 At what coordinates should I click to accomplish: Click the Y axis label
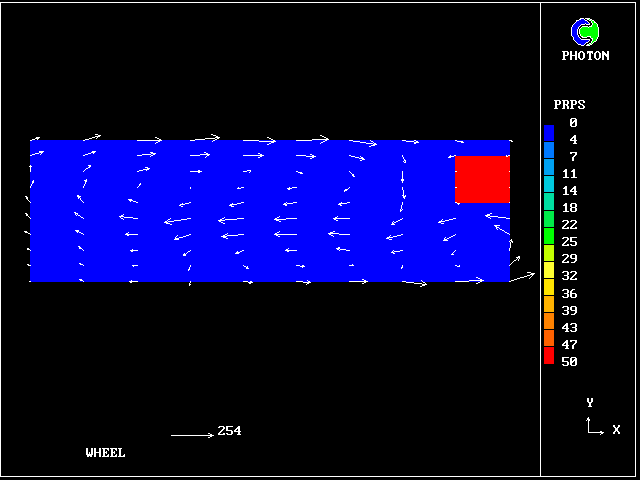(590, 403)
